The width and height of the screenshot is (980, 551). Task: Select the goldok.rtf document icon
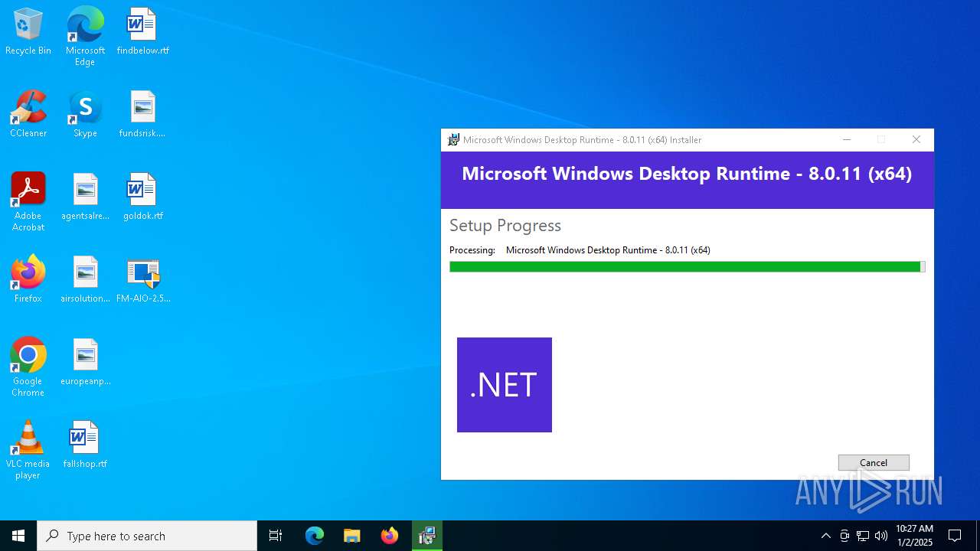pos(142,197)
